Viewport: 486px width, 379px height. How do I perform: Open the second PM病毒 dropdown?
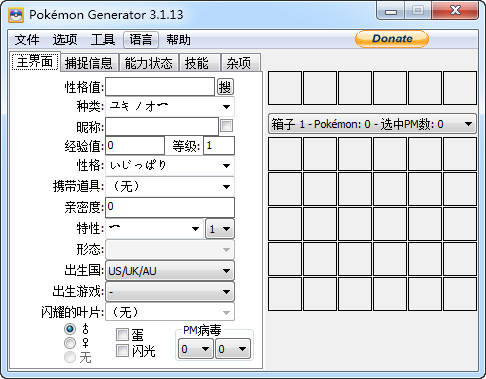tap(233, 349)
